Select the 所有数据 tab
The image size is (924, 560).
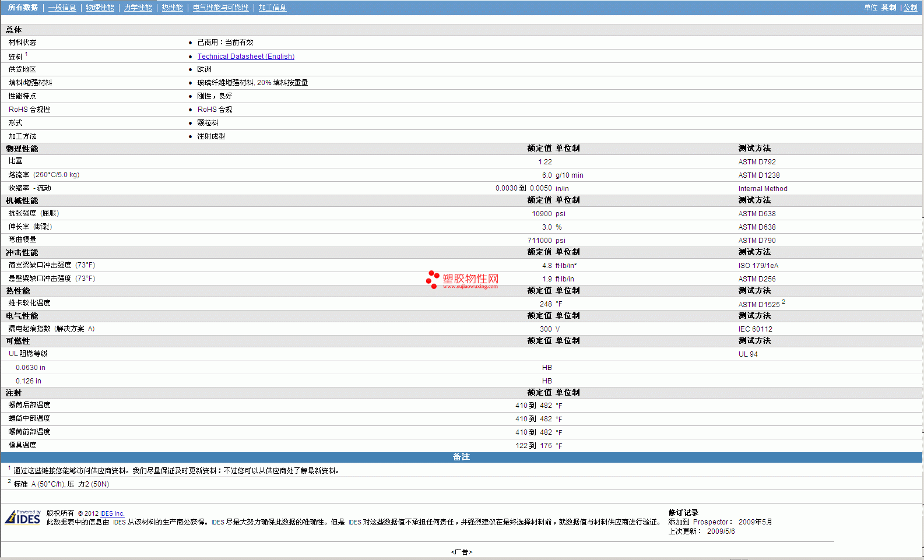pyautogui.click(x=23, y=8)
